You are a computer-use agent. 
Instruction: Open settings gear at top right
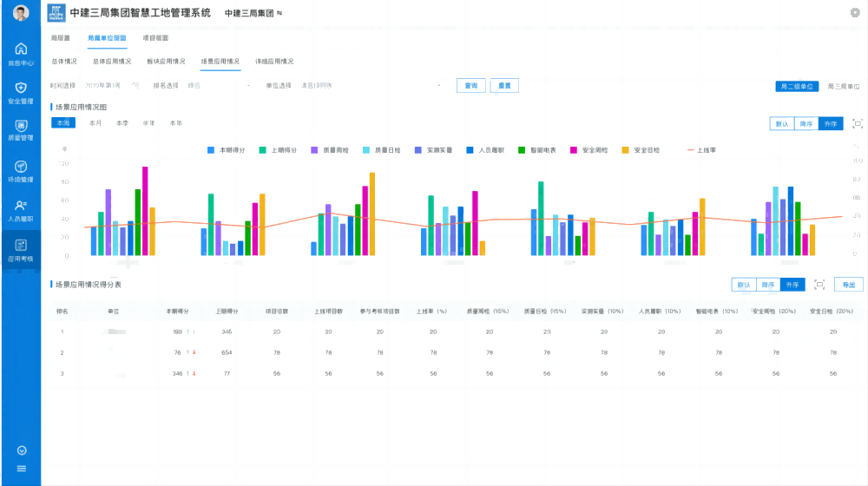pyautogui.click(x=855, y=13)
